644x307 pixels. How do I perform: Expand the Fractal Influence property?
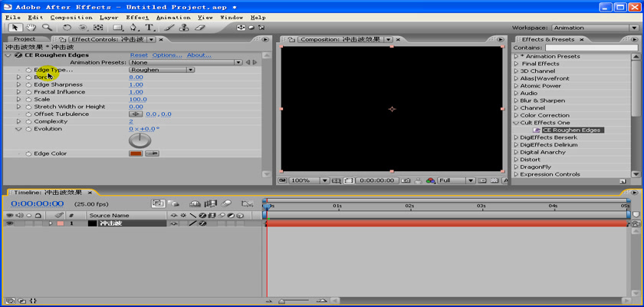pos(18,92)
